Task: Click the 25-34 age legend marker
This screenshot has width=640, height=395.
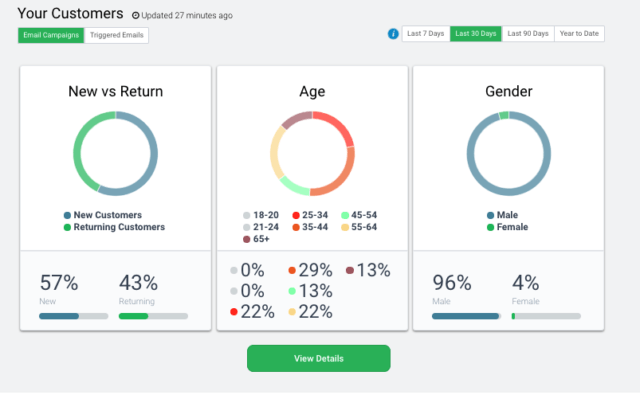Action: (296, 215)
